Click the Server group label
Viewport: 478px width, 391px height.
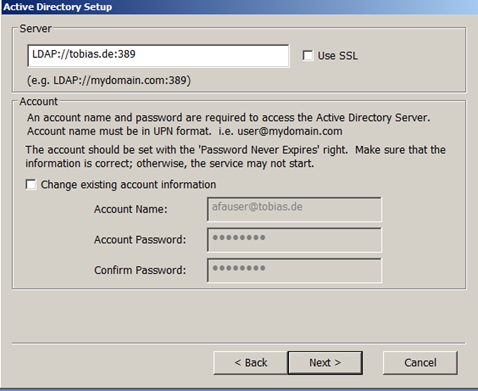(x=35, y=29)
